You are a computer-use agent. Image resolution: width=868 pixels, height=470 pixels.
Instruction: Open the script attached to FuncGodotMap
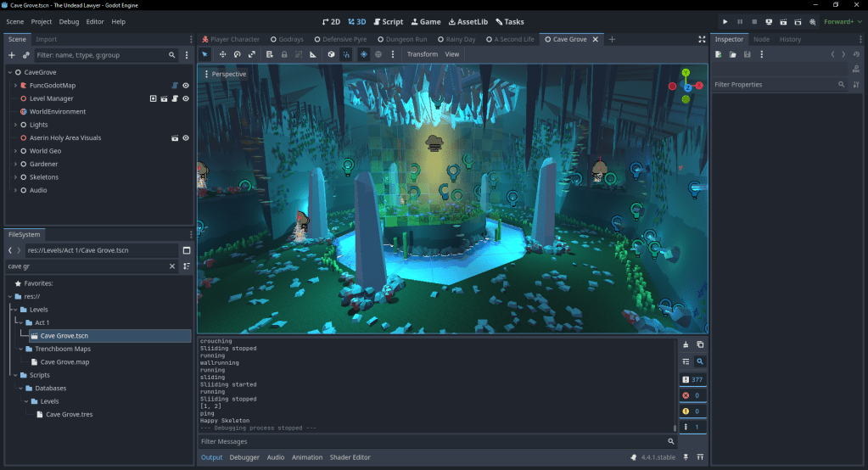click(x=174, y=86)
